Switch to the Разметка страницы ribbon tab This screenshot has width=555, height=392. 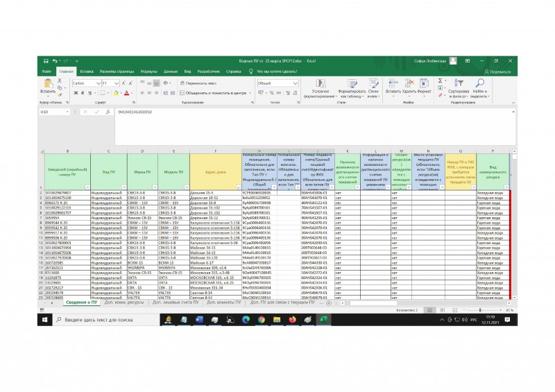pyautogui.click(x=117, y=71)
